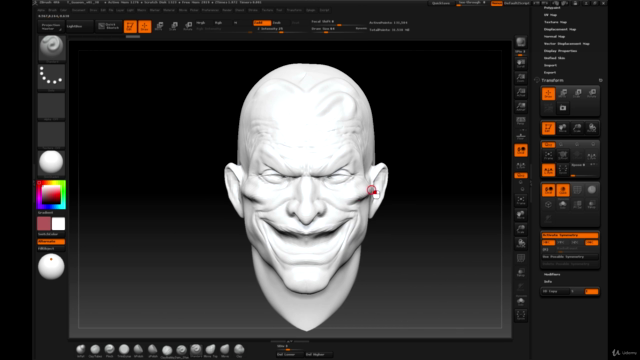Open the Preferences menu

(210, 10)
